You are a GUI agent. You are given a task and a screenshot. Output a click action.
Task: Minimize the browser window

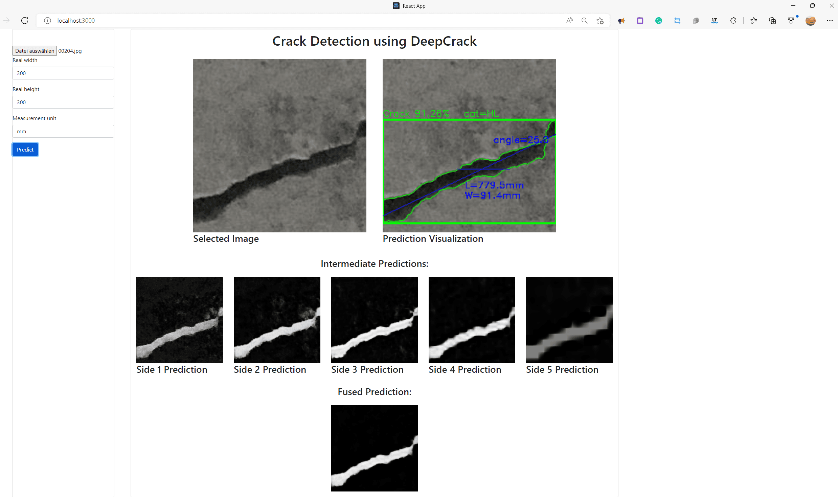pyautogui.click(x=793, y=6)
